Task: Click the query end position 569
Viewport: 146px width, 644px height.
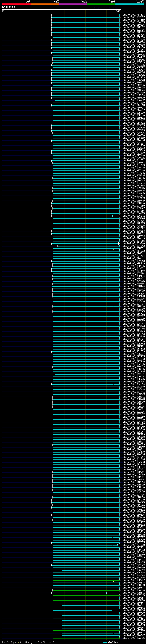Action: (118, 11)
